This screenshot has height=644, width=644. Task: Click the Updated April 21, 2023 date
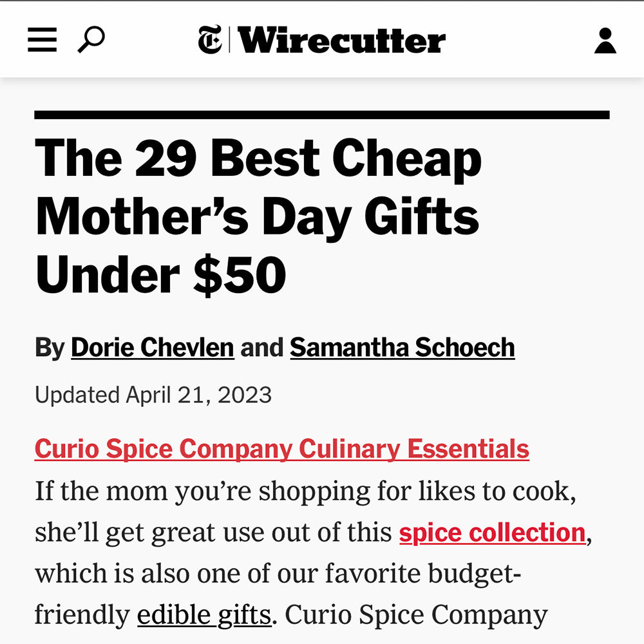coord(153,395)
